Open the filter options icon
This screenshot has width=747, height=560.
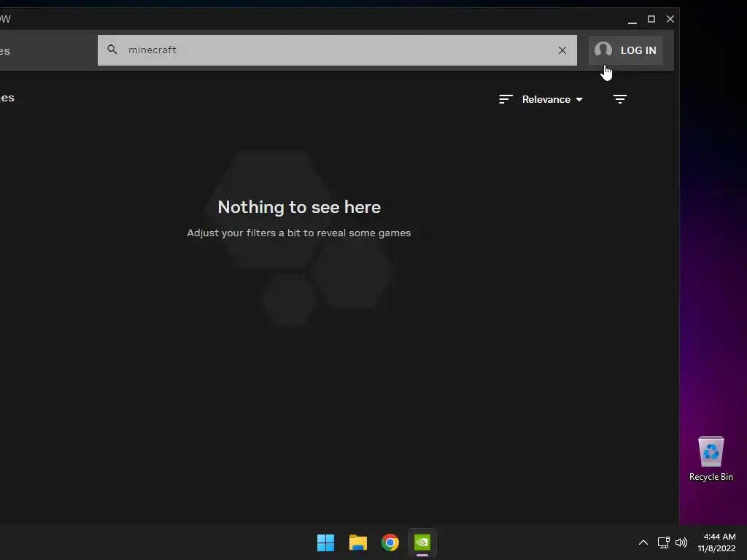620,99
